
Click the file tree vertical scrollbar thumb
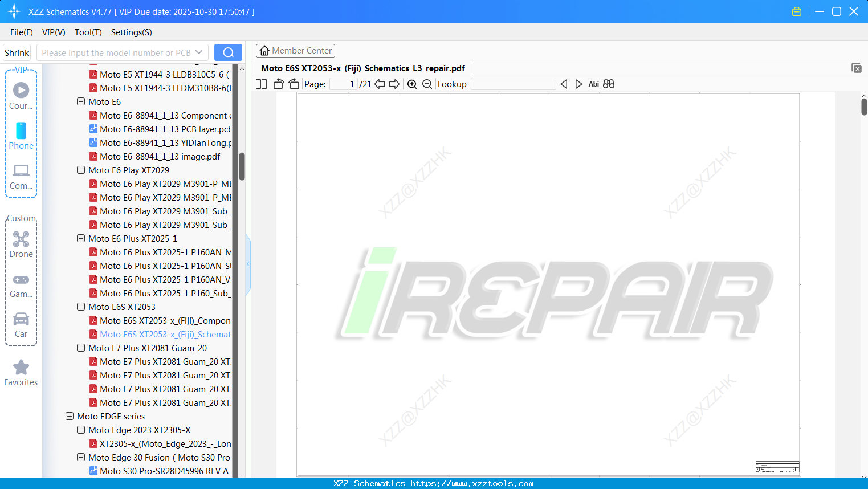click(242, 166)
